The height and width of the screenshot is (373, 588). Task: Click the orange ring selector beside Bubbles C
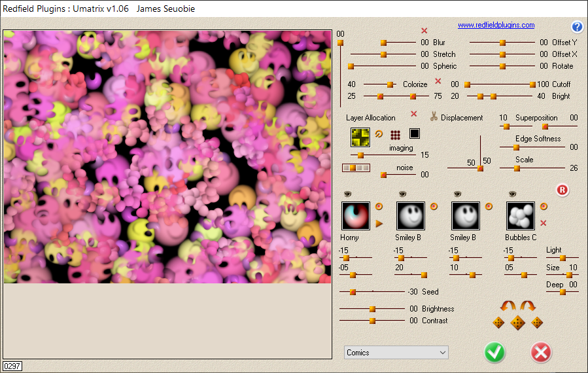click(544, 207)
